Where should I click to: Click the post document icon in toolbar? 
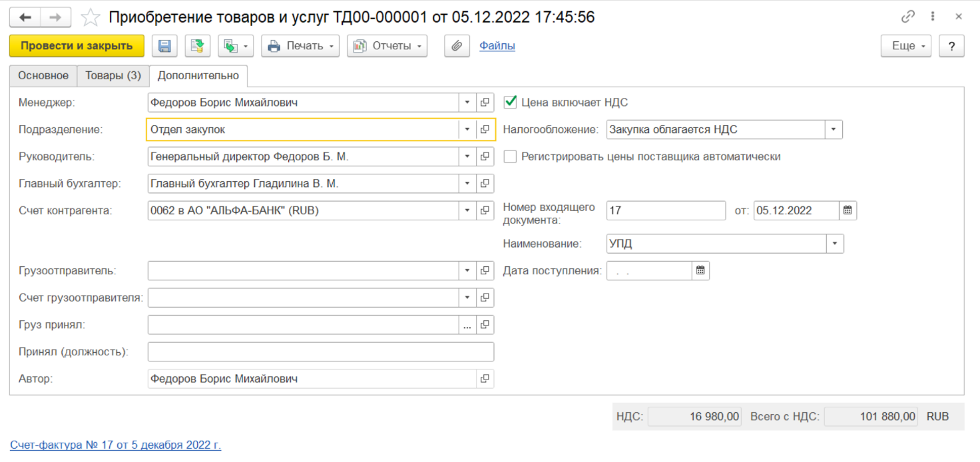click(x=197, y=46)
